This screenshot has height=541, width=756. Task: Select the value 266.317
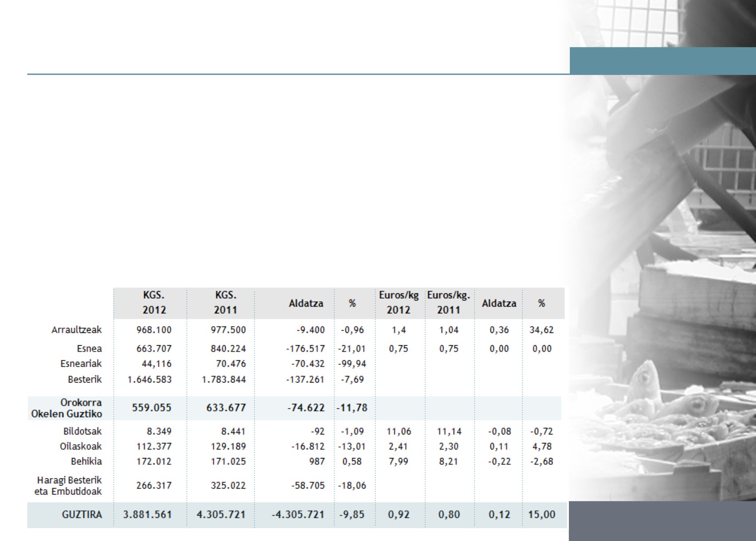click(x=154, y=485)
